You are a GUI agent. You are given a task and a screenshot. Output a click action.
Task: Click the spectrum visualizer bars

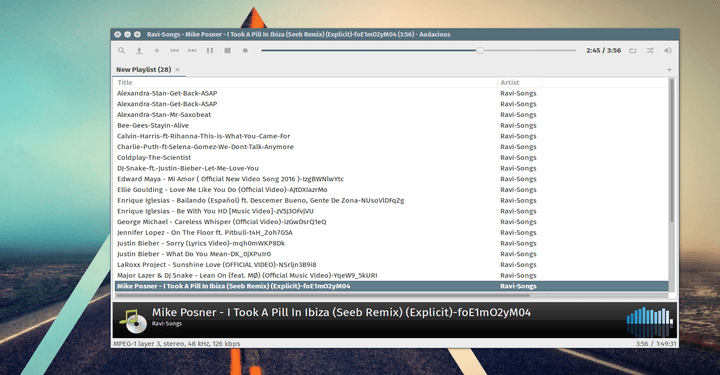tap(650, 321)
